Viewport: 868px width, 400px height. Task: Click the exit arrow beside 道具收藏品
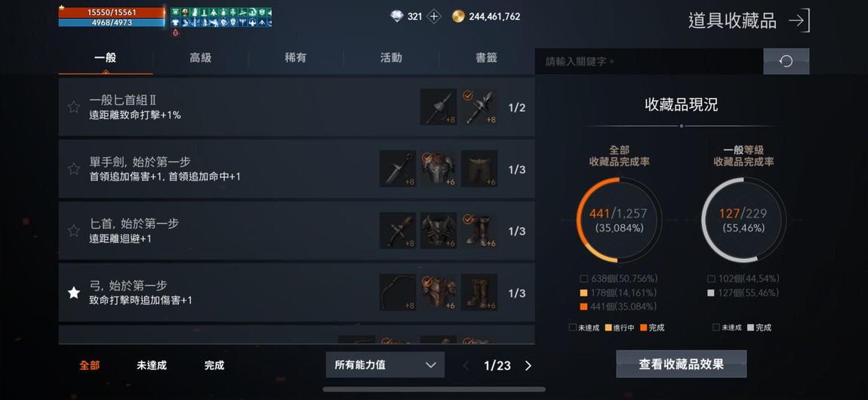point(799,21)
